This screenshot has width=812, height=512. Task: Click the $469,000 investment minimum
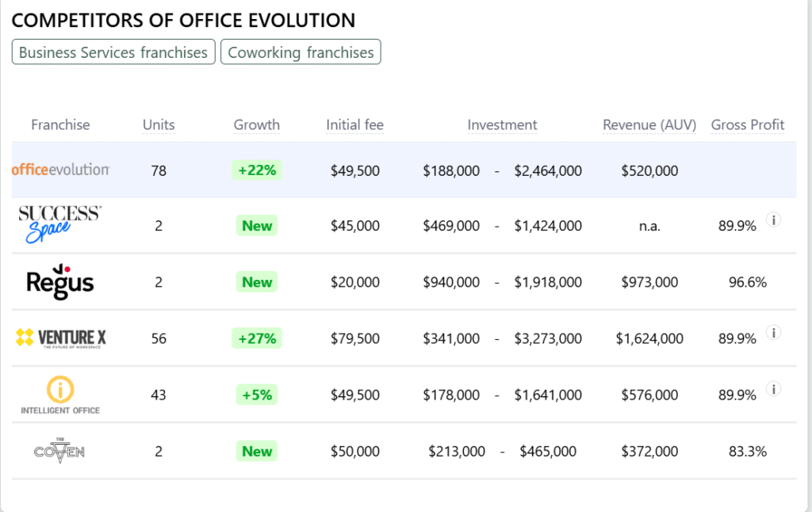coord(451,226)
